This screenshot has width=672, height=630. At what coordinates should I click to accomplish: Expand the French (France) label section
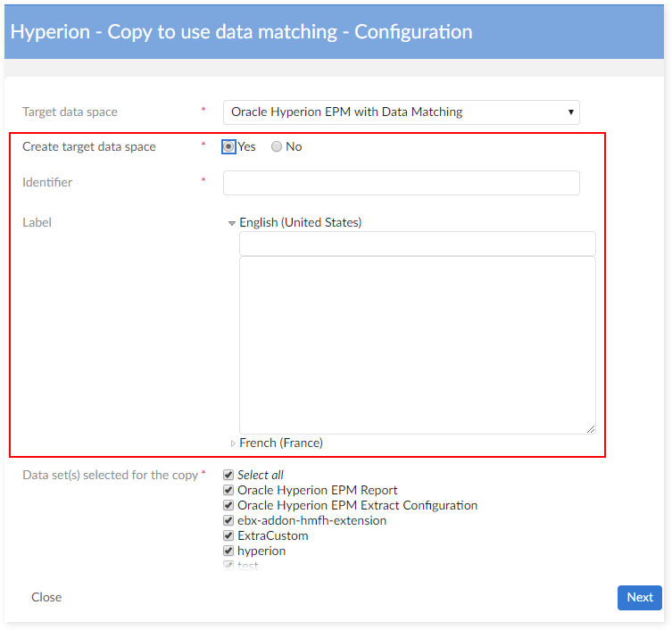(x=233, y=443)
